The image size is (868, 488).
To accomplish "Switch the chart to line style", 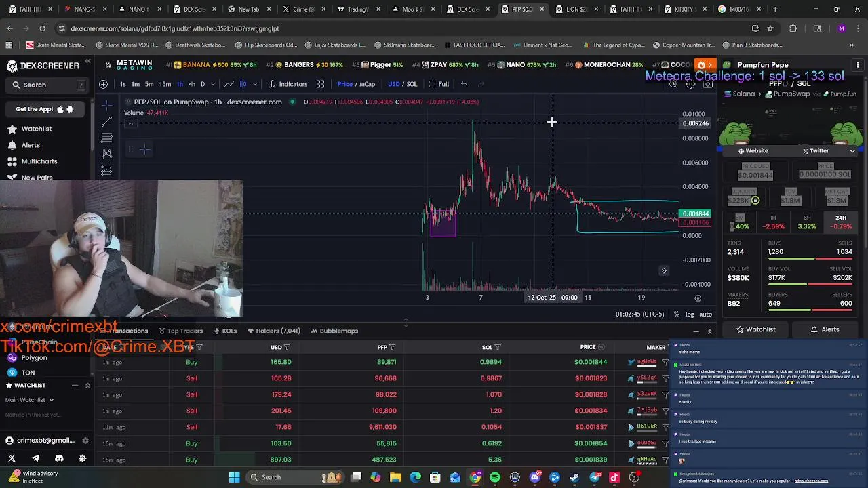I will [229, 84].
